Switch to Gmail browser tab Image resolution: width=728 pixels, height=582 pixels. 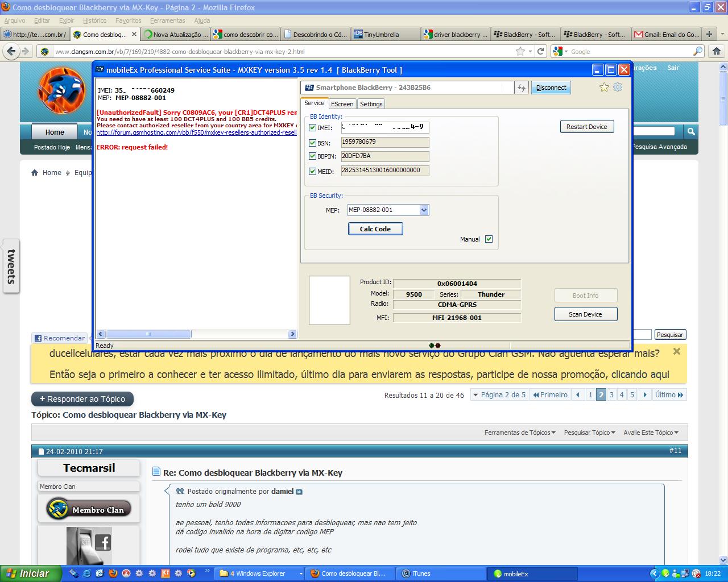[666, 34]
